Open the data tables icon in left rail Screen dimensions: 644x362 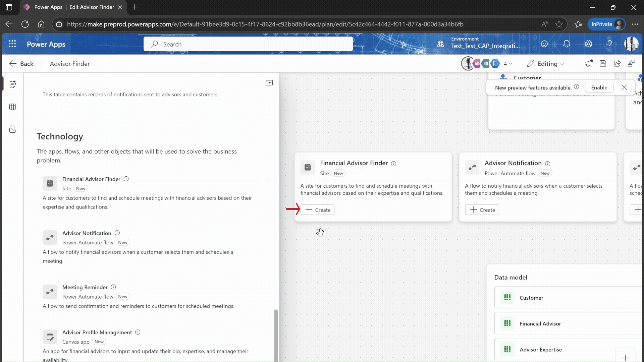click(x=13, y=107)
